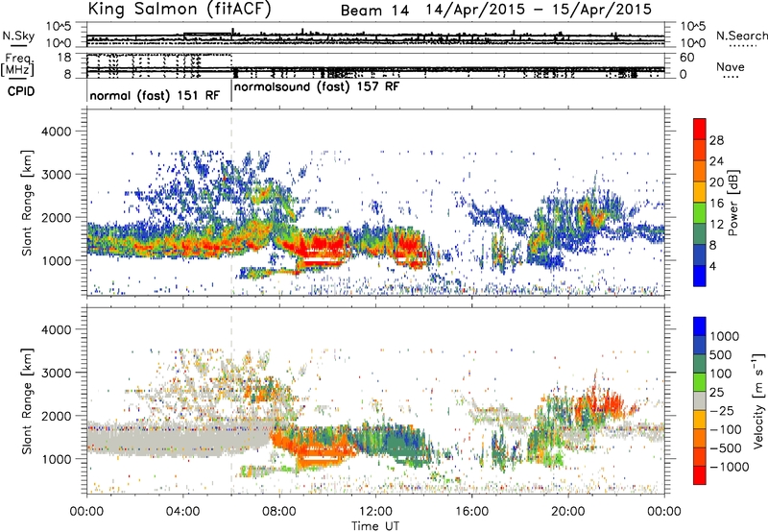This screenshot has height=532, width=768.
Task: Click the "Time UT" axis title
Action: [375, 525]
